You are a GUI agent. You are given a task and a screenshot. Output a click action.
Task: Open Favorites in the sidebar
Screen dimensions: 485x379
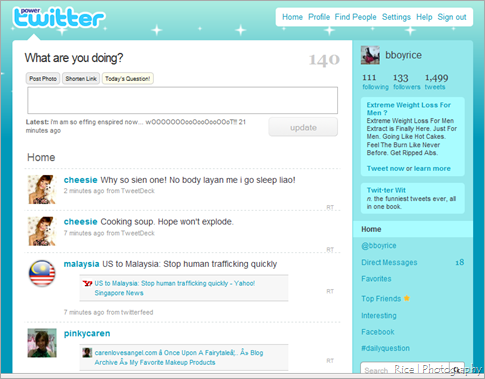[x=376, y=279]
